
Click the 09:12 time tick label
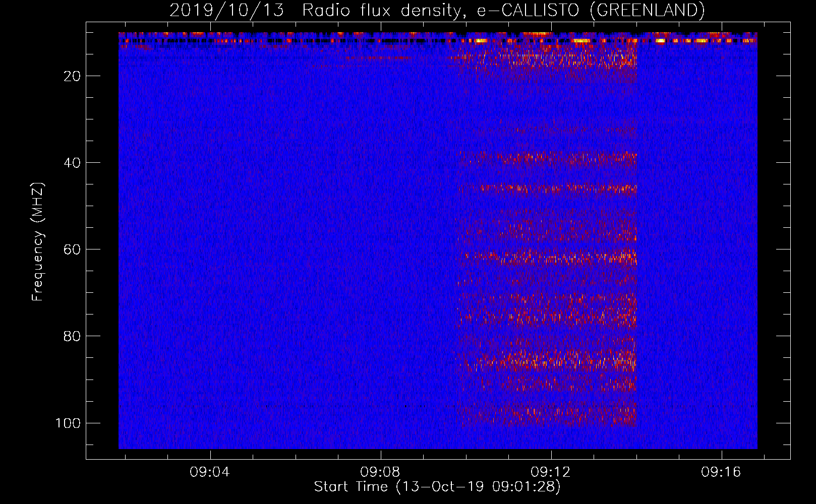click(551, 472)
